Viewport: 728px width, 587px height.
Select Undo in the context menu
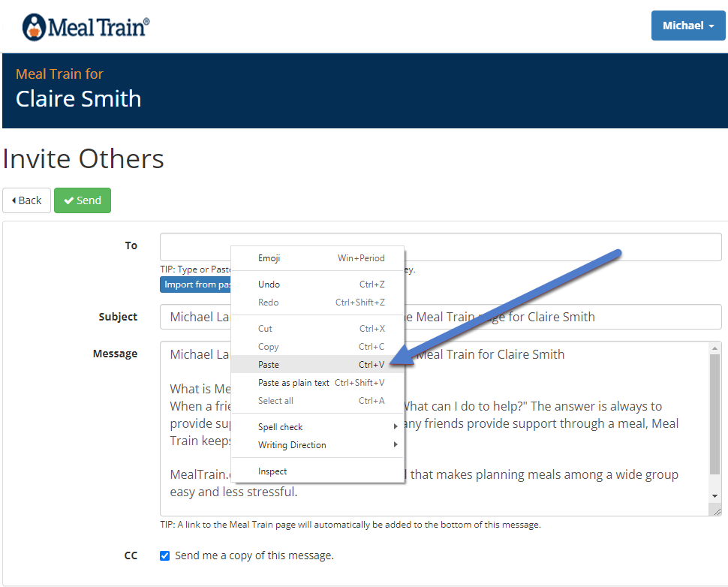click(317, 284)
